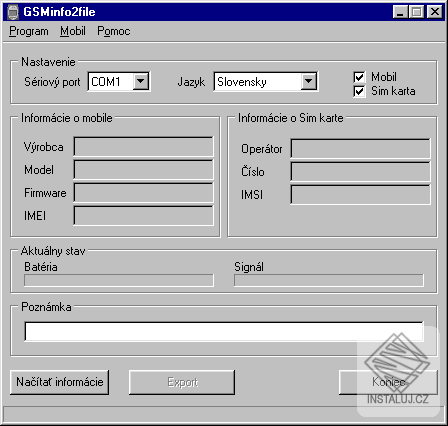
Task: Click the Aktuálny stav group title
Action: [x=53, y=251]
